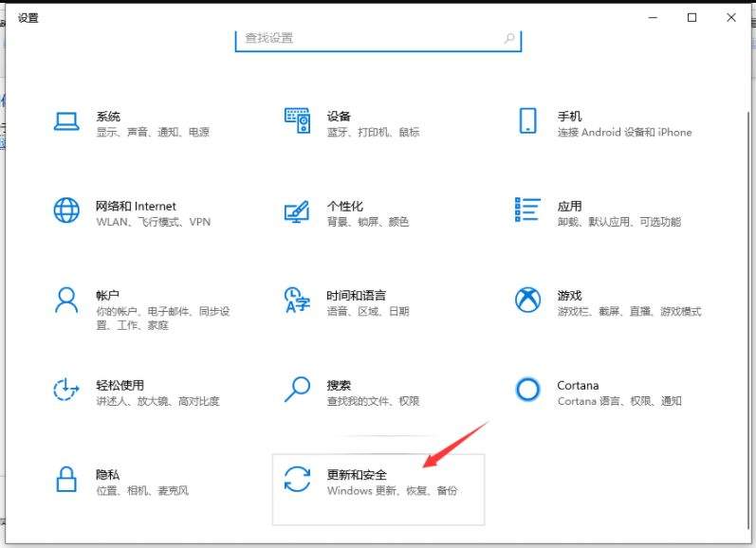Open the 网络和 Internet text link
Image resolution: width=756 pixels, height=548 pixels.
coord(136,206)
